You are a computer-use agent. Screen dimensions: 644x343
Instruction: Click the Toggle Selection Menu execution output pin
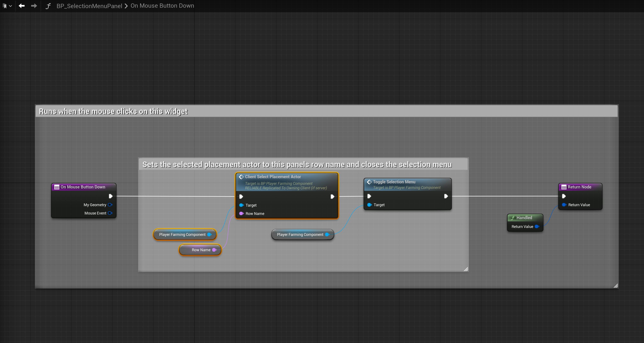click(x=446, y=196)
